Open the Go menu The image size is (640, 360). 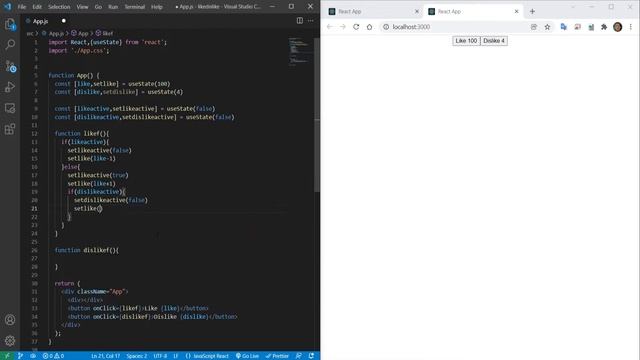98,7
